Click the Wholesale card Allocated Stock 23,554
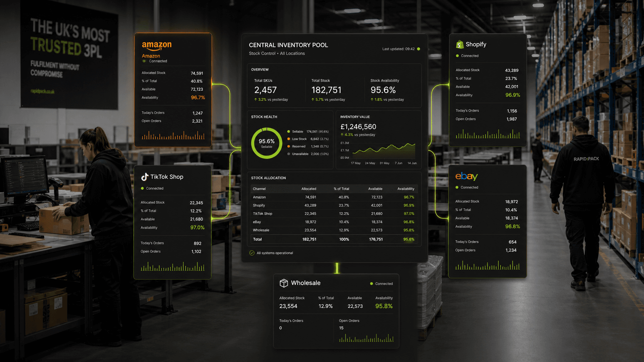 (288, 306)
